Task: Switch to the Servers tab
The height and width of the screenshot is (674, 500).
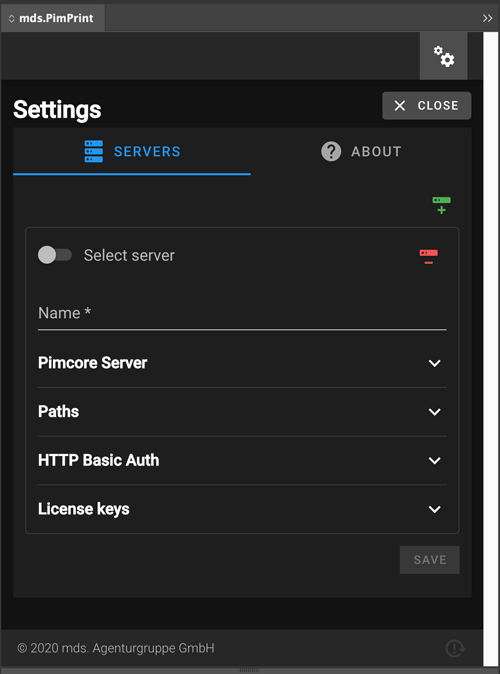Action: point(132,152)
